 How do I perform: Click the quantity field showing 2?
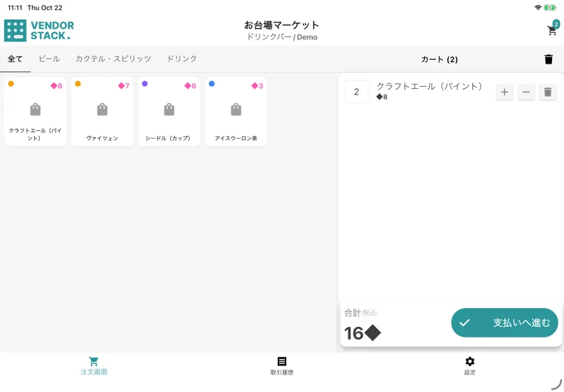pyautogui.click(x=356, y=92)
